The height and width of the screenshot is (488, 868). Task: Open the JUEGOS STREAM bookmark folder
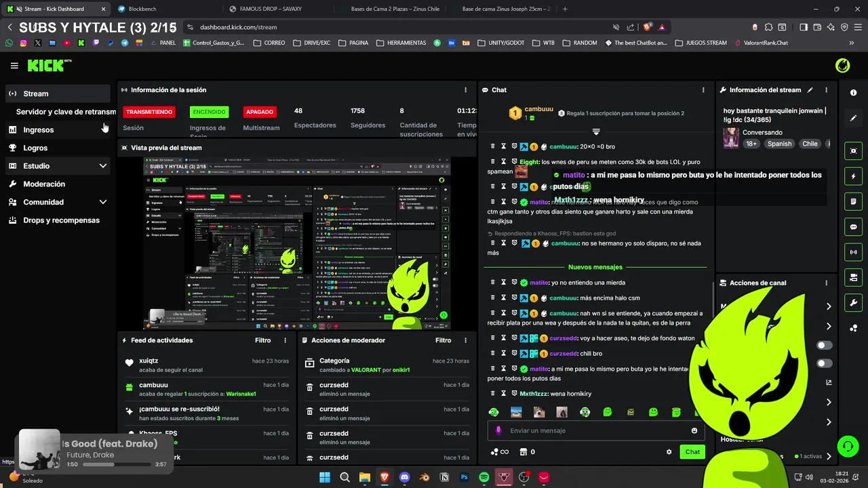coord(701,43)
